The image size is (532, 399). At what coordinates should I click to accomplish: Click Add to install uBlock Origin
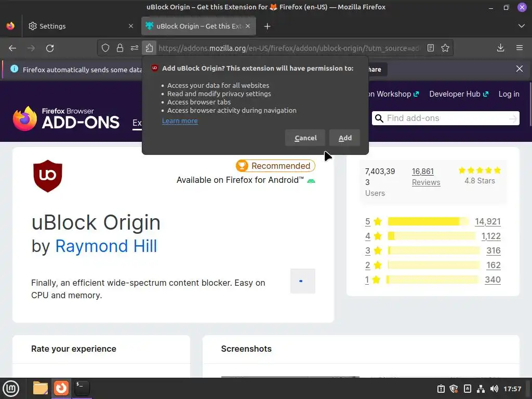345,138
